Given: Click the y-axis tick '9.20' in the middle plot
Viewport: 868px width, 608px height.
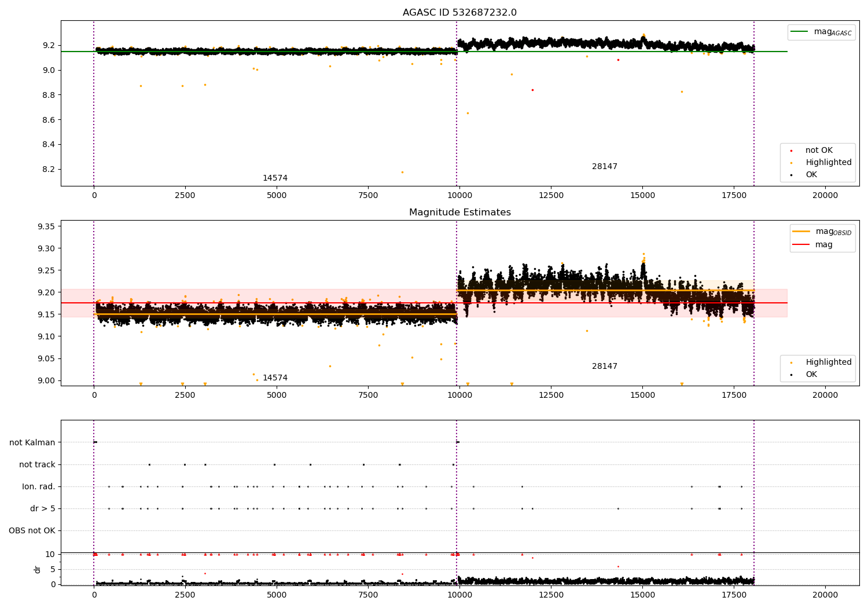Looking at the screenshot, I should (46, 292).
